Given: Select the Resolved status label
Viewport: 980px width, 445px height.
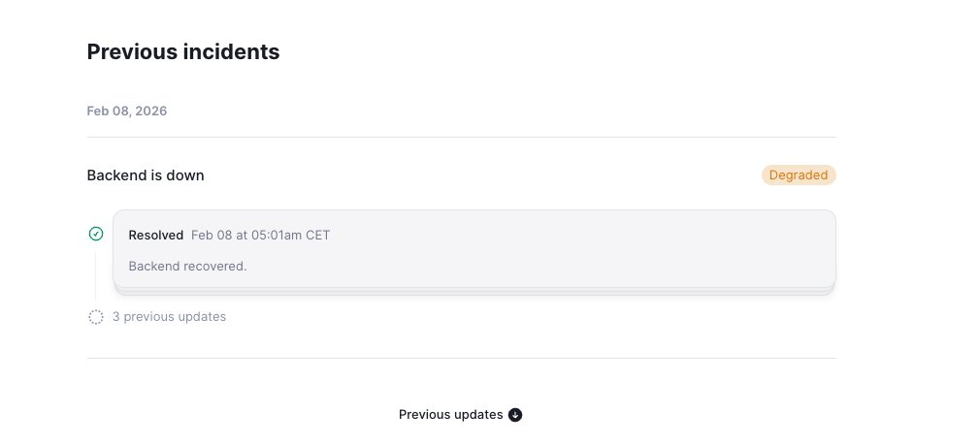Looking at the screenshot, I should (155, 236).
